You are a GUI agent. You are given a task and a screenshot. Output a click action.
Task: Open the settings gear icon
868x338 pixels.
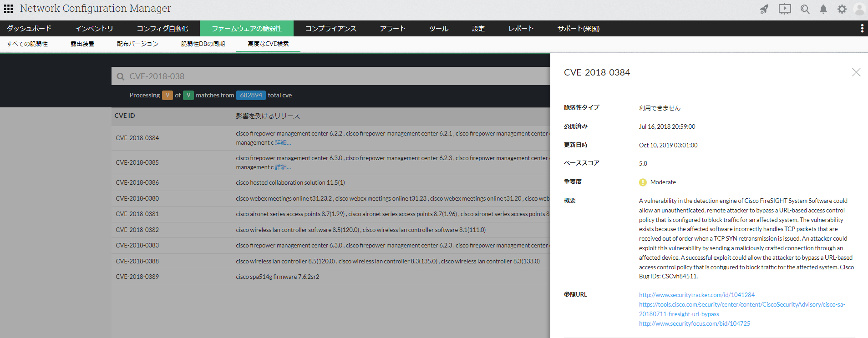(x=842, y=9)
